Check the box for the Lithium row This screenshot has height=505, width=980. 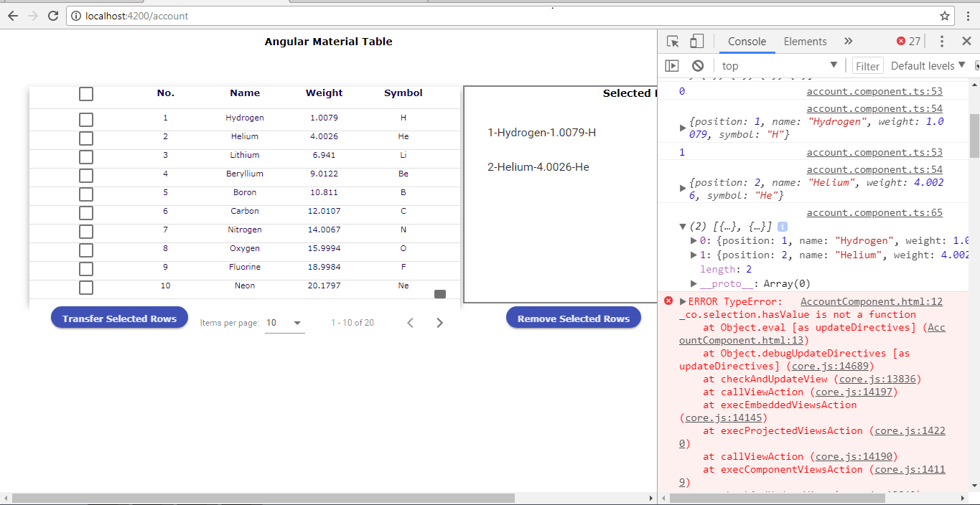pyautogui.click(x=86, y=157)
